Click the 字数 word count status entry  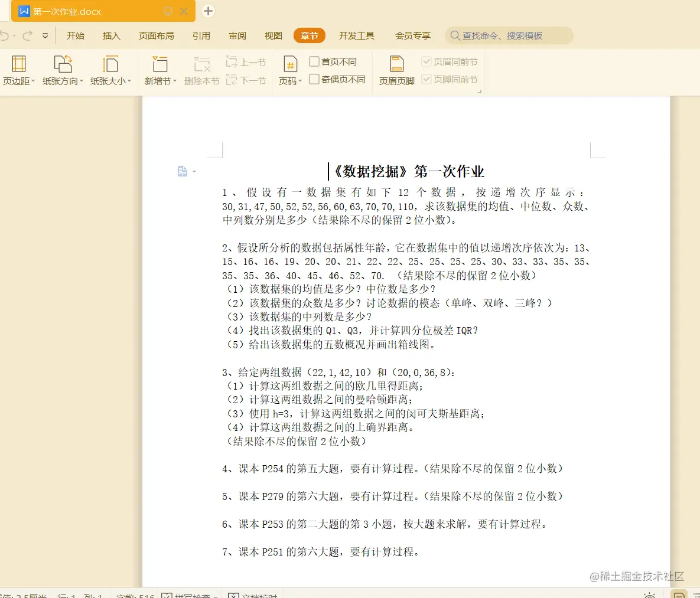pos(135,595)
